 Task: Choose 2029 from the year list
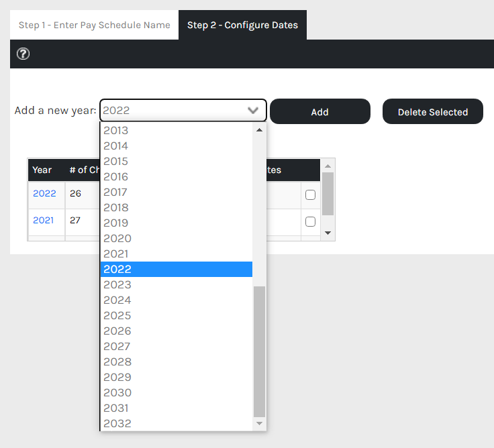pos(177,377)
